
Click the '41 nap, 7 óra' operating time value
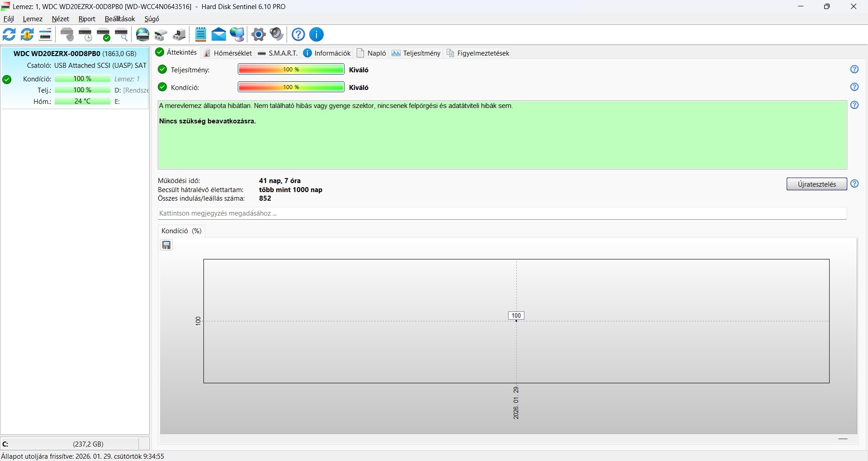click(280, 181)
